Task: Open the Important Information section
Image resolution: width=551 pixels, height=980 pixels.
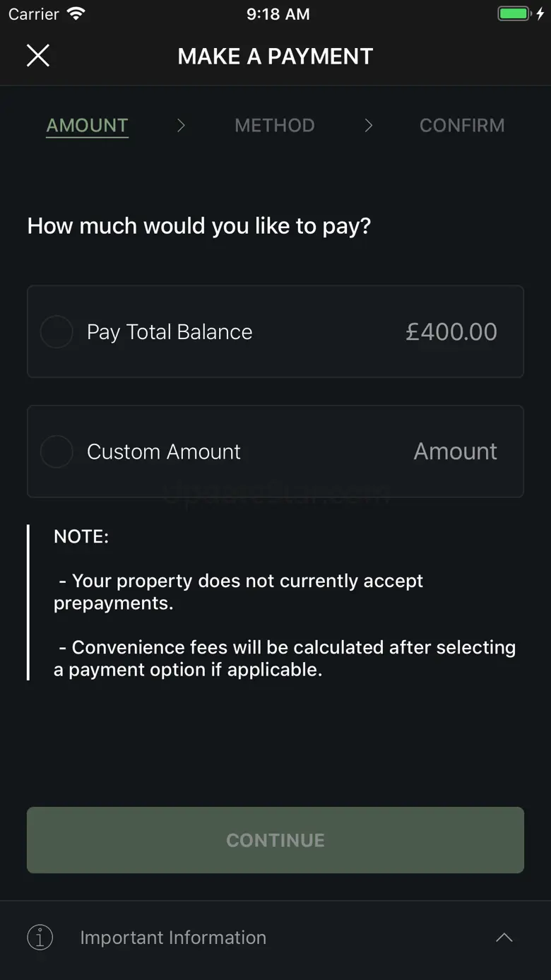Action: [x=173, y=938]
